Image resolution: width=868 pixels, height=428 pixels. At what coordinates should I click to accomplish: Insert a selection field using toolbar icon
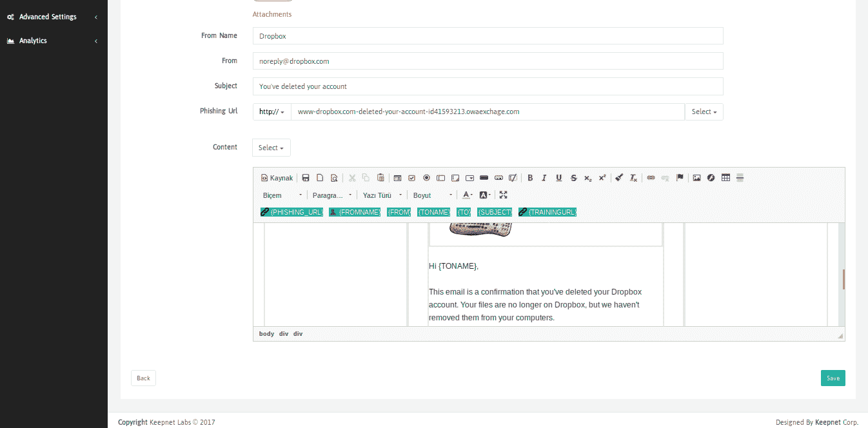(469, 178)
